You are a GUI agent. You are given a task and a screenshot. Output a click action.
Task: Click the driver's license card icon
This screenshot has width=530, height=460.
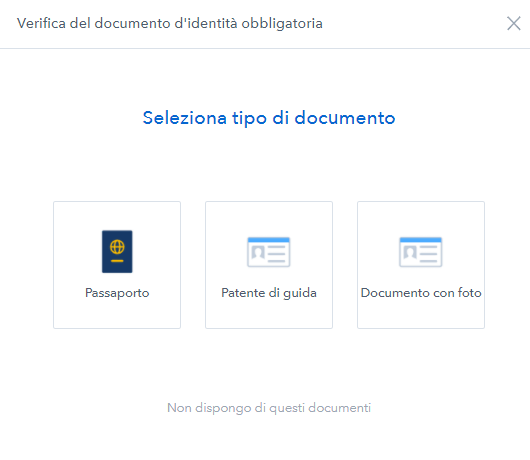269,252
